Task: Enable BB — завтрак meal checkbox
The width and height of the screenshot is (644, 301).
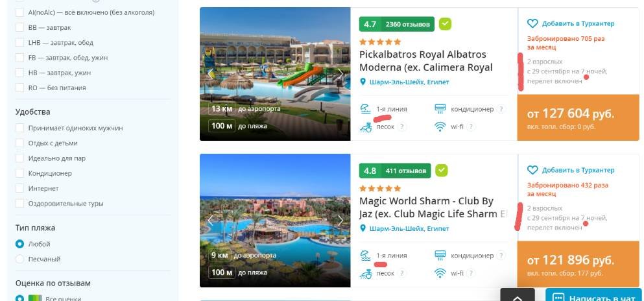Action: pos(19,27)
